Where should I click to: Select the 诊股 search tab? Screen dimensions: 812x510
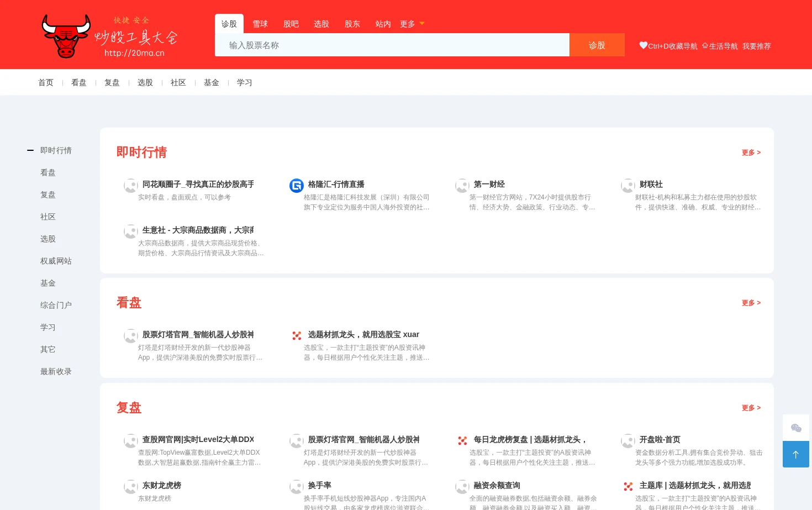click(229, 24)
